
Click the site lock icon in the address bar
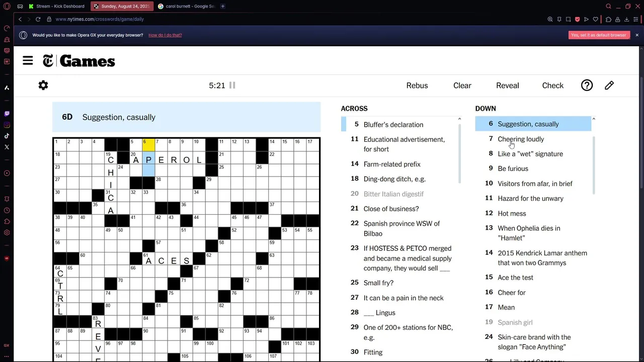pos(49,19)
